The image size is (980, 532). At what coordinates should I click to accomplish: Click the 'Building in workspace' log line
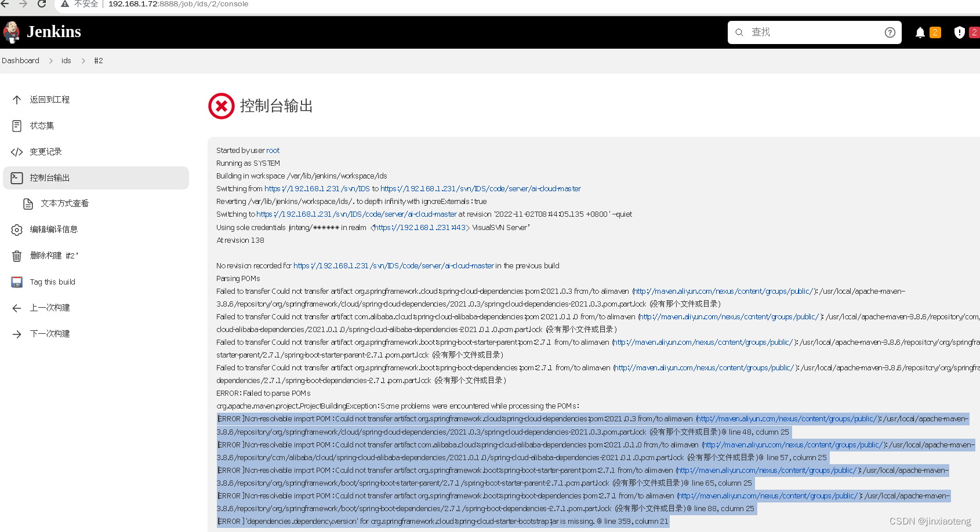point(302,176)
